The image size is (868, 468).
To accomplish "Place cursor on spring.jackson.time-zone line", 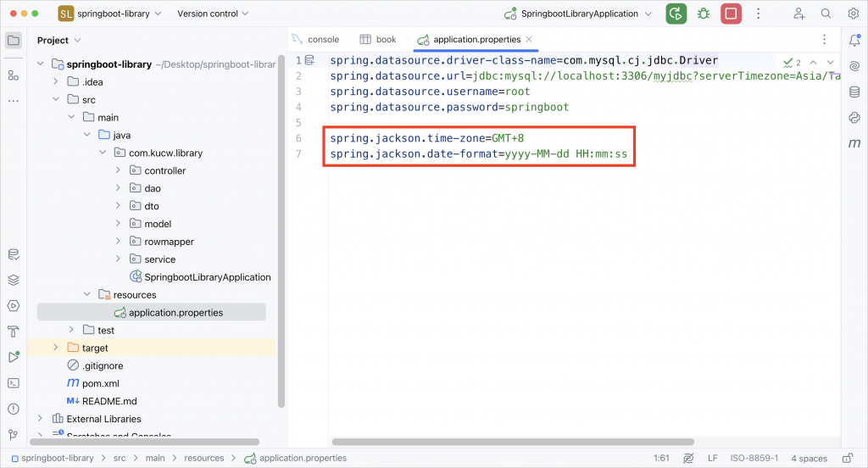I will (427, 138).
